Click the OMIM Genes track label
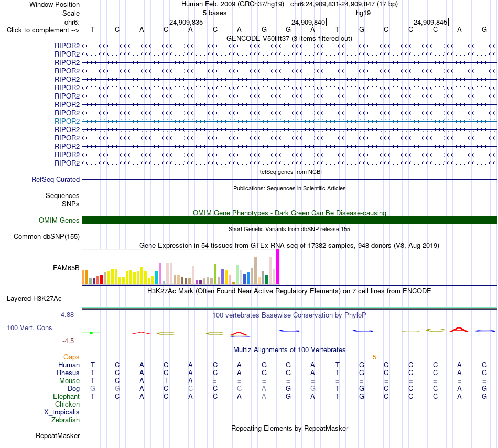Screen dimensions: 498x448 click(x=59, y=221)
